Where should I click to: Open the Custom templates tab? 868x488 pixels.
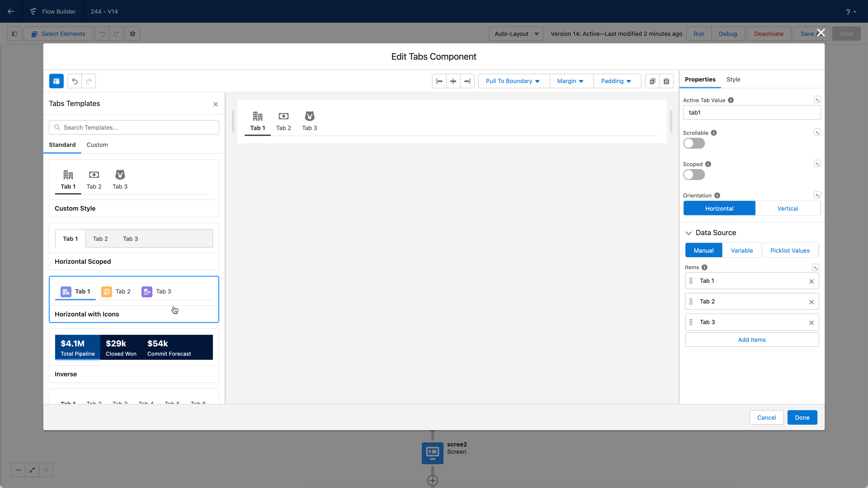[97, 145]
